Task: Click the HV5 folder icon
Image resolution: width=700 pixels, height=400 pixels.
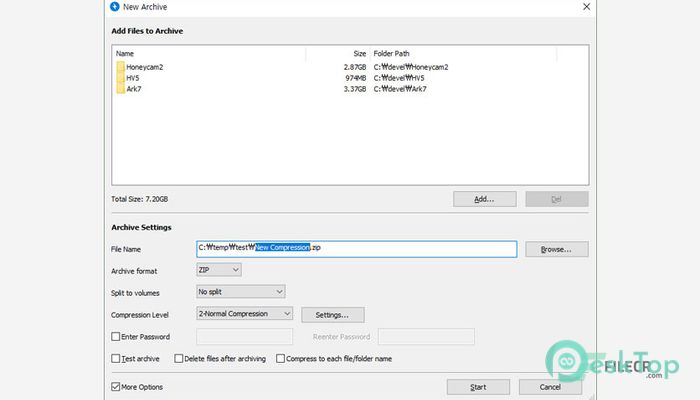Action: tap(121, 78)
